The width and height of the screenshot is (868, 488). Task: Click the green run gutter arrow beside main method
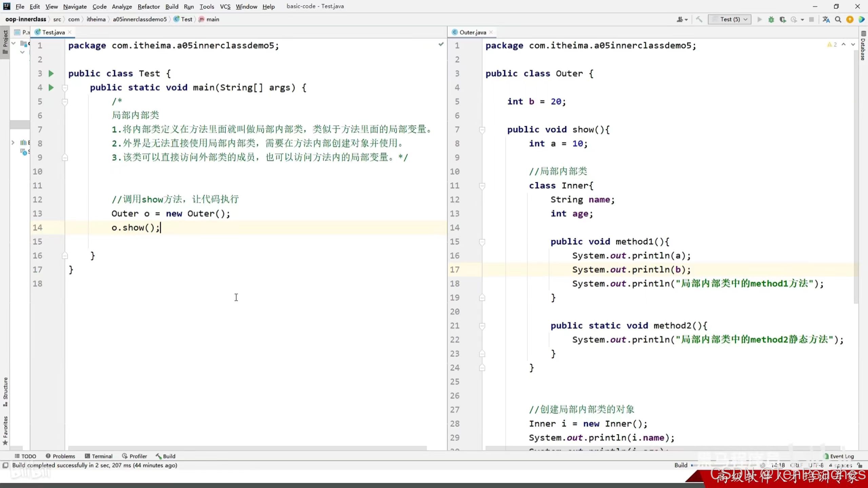(51, 88)
